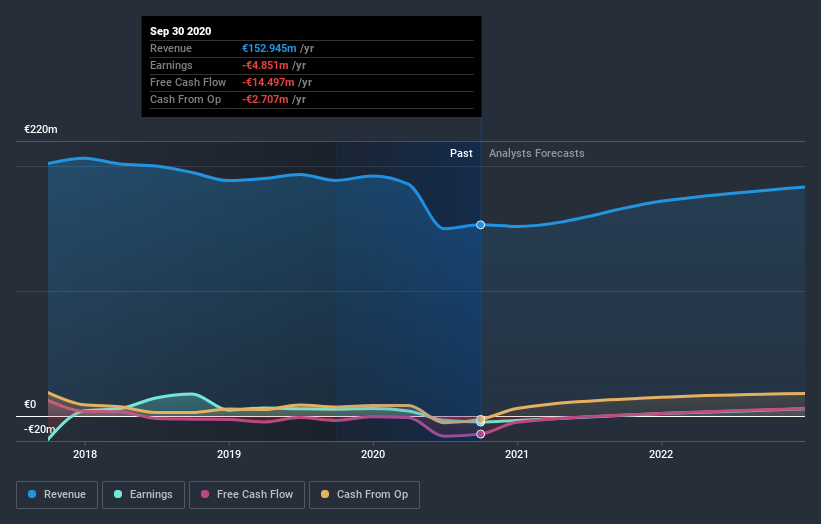Click the Free Cash Flow label in tooltip
821x524 pixels.
click(x=188, y=82)
